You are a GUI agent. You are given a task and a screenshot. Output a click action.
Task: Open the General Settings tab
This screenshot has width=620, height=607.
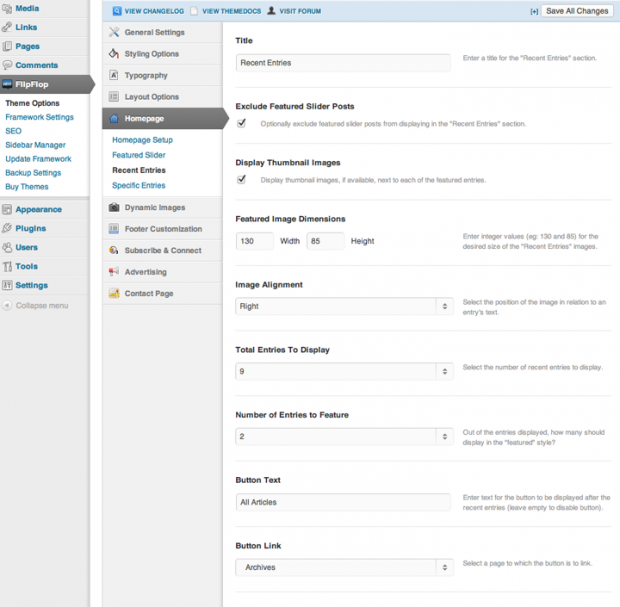tap(162, 32)
